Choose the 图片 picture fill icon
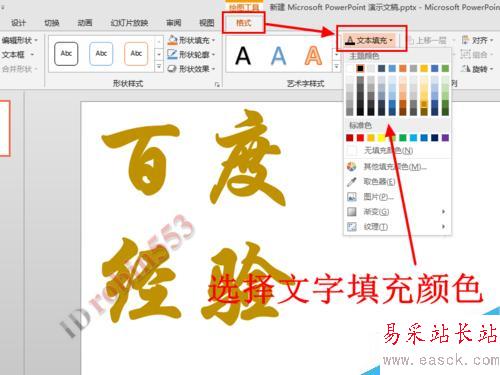The image size is (500, 375). pos(352,197)
